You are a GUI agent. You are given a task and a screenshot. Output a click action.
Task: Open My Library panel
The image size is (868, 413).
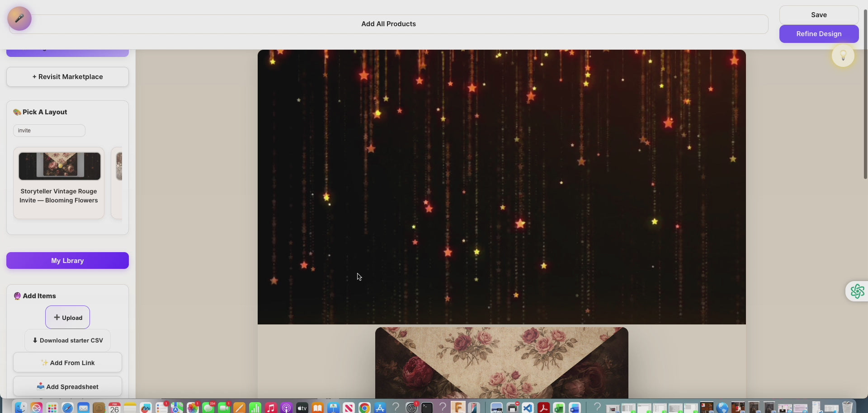pos(67,261)
